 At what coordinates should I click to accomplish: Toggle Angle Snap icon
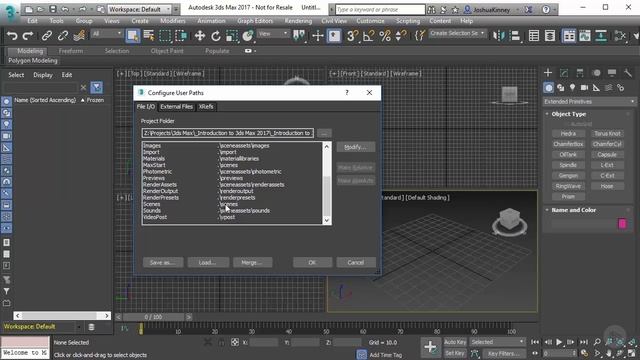368,36
